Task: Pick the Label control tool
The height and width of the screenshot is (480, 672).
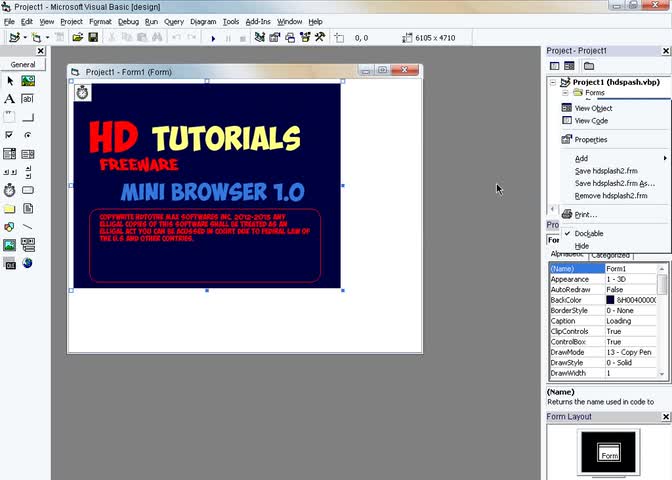Action: [10, 99]
